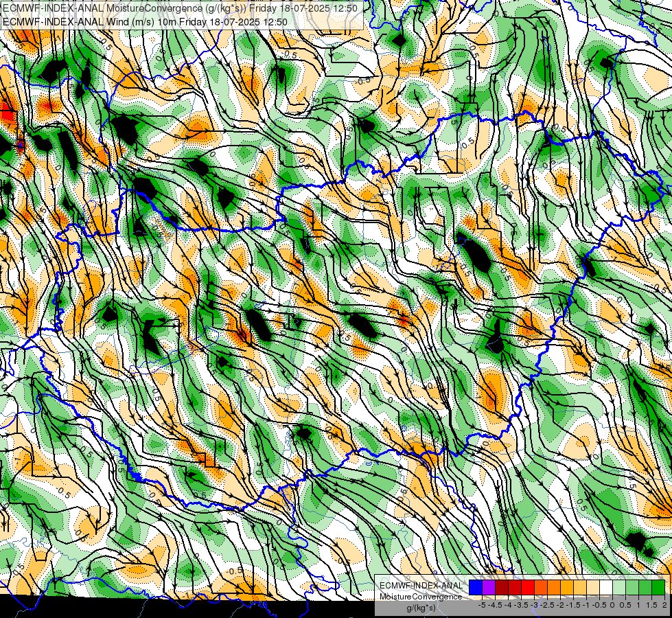Choose the light orange swatch between -1.5 and -1
The image size is (672, 618).
pyautogui.click(x=580, y=588)
